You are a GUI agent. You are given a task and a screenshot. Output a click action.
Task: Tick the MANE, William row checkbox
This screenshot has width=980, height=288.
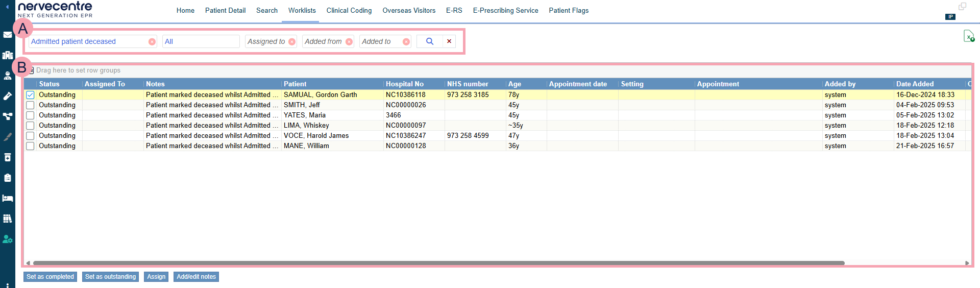tap(30, 146)
